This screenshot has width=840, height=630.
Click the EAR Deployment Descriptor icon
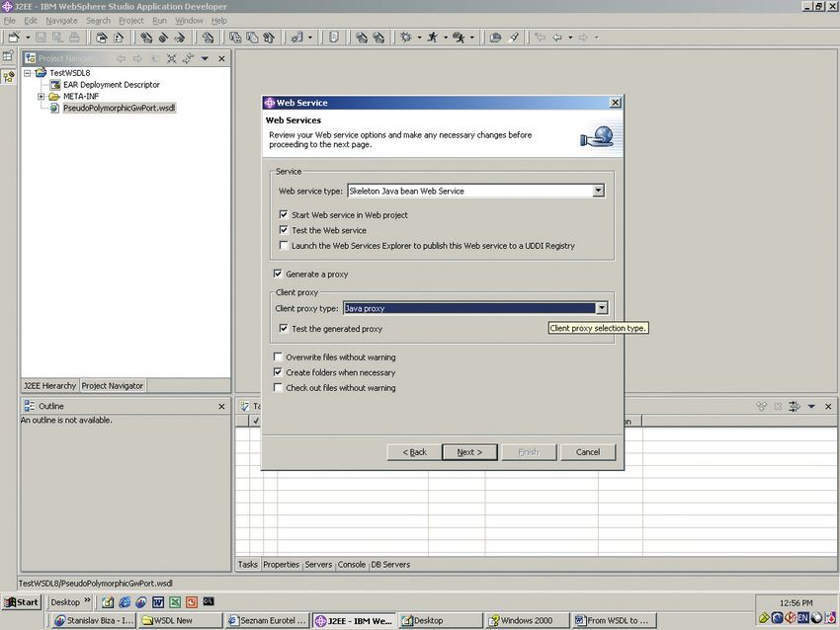click(54, 85)
